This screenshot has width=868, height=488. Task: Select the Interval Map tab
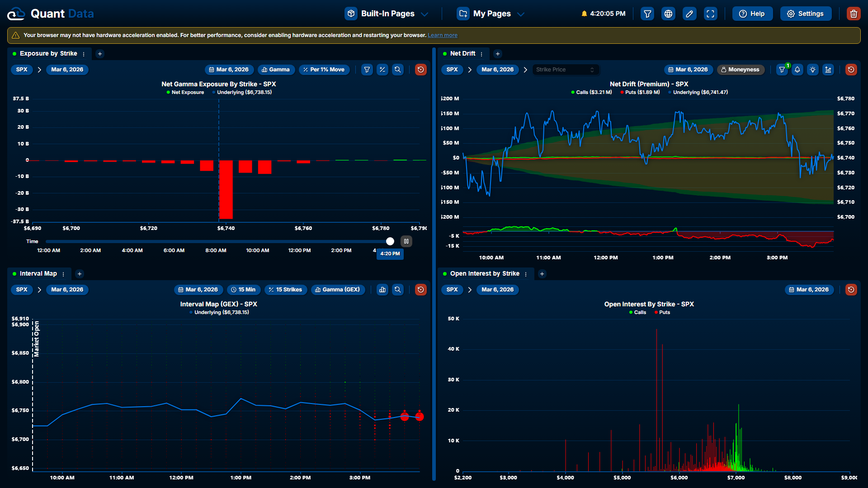click(x=38, y=274)
